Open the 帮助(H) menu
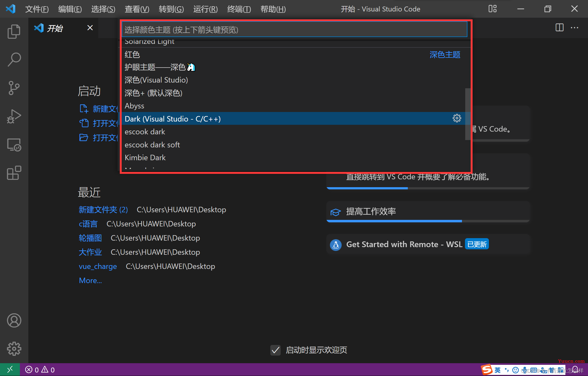The height and width of the screenshot is (376, 588). (x=273, y=9)
